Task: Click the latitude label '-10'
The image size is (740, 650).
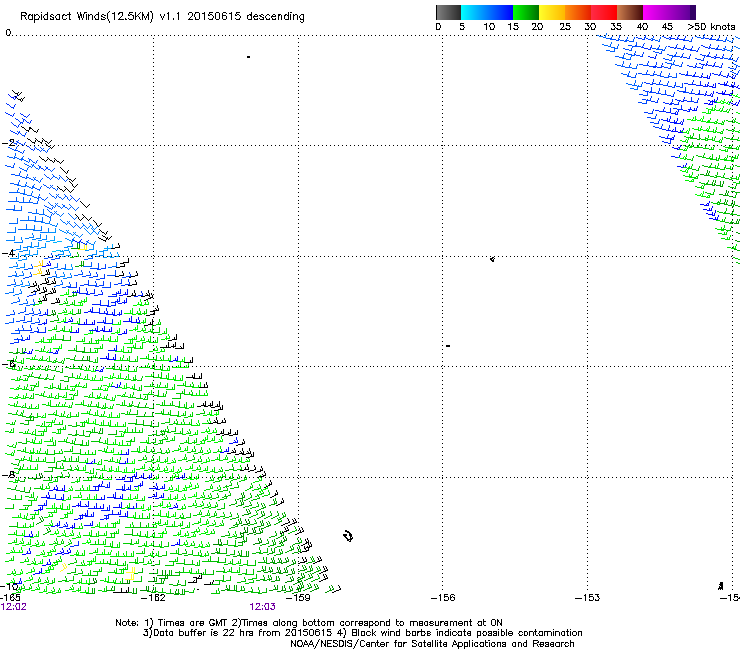Action: point(9,587)
